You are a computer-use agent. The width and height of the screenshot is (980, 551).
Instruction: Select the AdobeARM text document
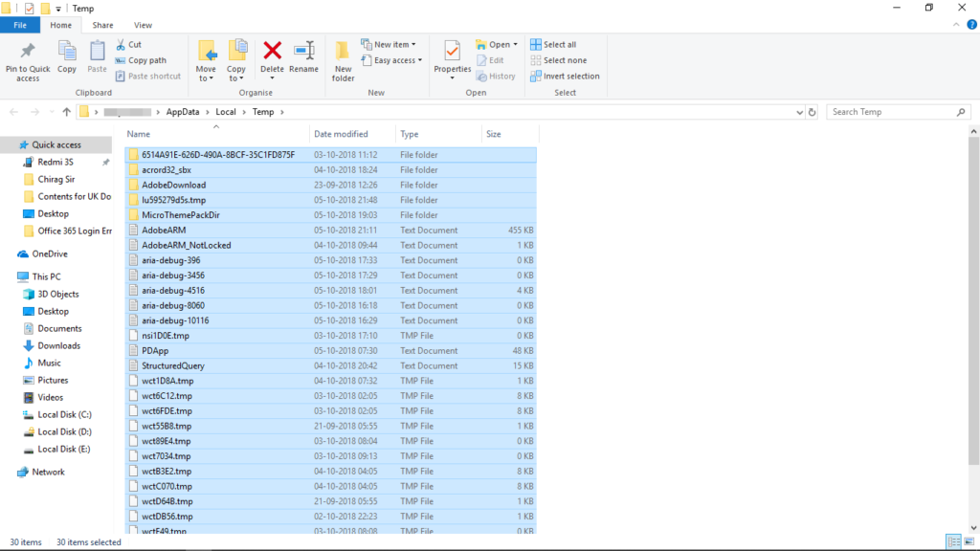coord(330,230)
